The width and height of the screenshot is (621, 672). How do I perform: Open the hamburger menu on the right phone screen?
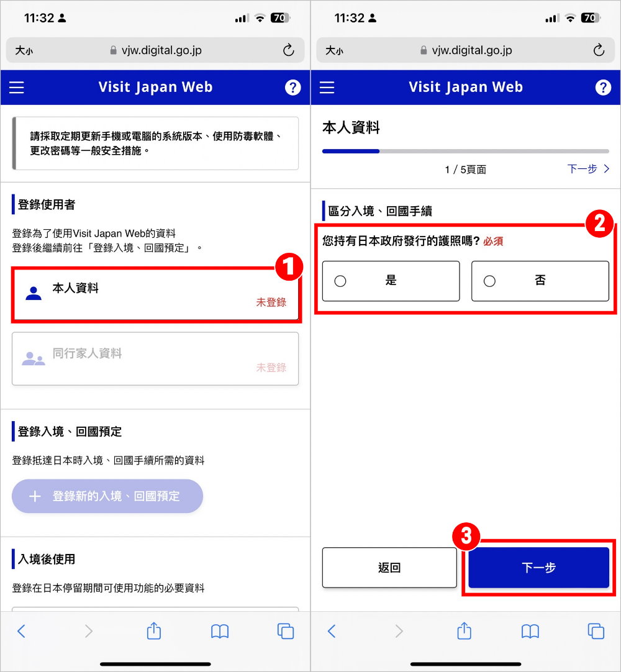coord(327,88)
